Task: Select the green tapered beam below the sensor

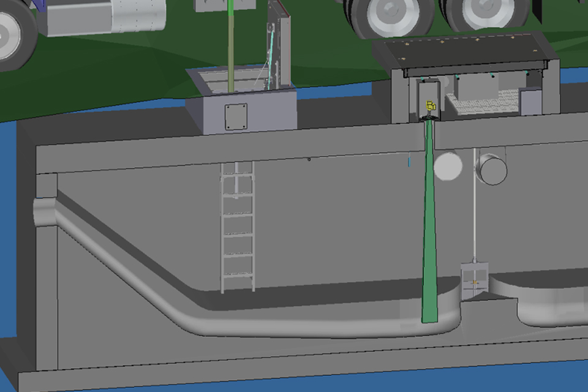Action: (430, 221)
